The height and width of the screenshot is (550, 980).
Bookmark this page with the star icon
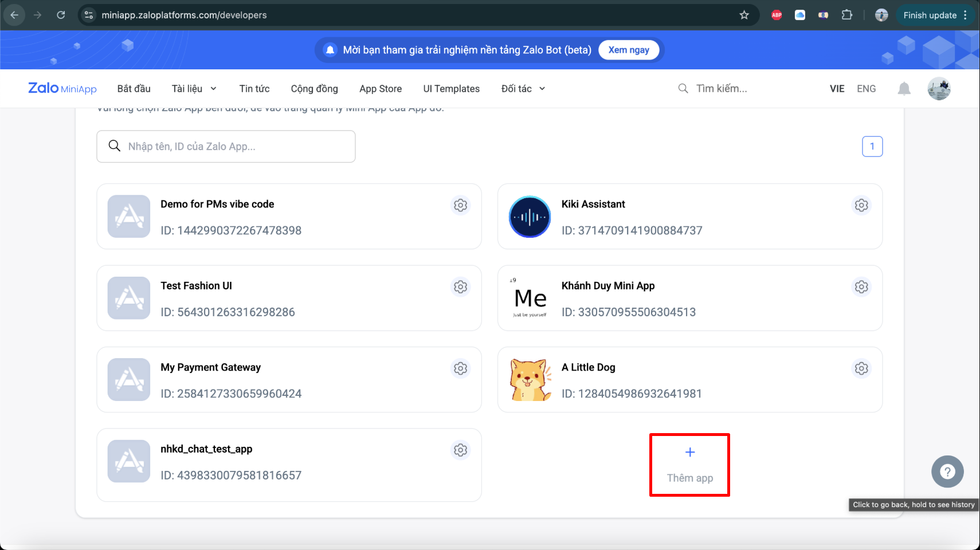[x=744, y=15]
